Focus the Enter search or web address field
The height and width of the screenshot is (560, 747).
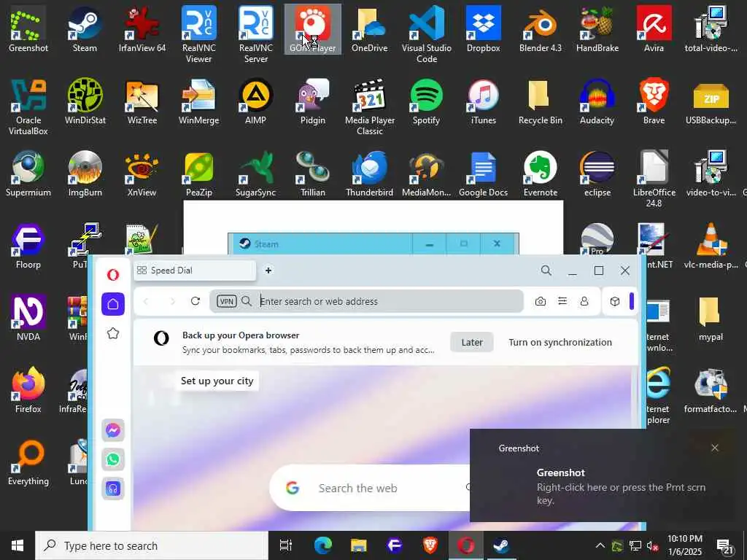coord(366,301)
